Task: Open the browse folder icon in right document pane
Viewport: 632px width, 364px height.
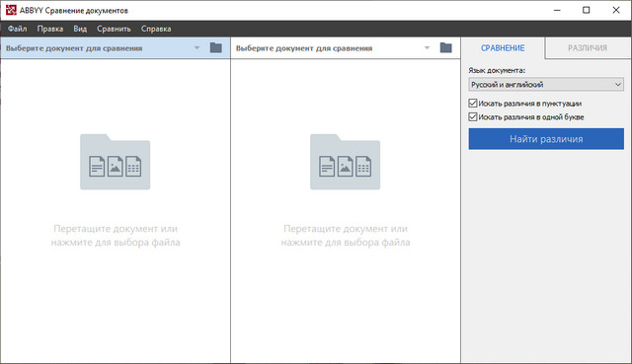Action: [445, 48]
